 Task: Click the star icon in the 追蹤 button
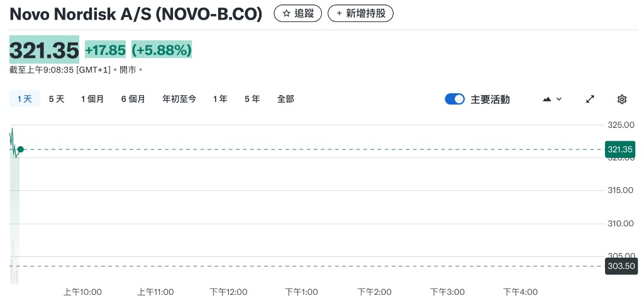click(286, 13)
